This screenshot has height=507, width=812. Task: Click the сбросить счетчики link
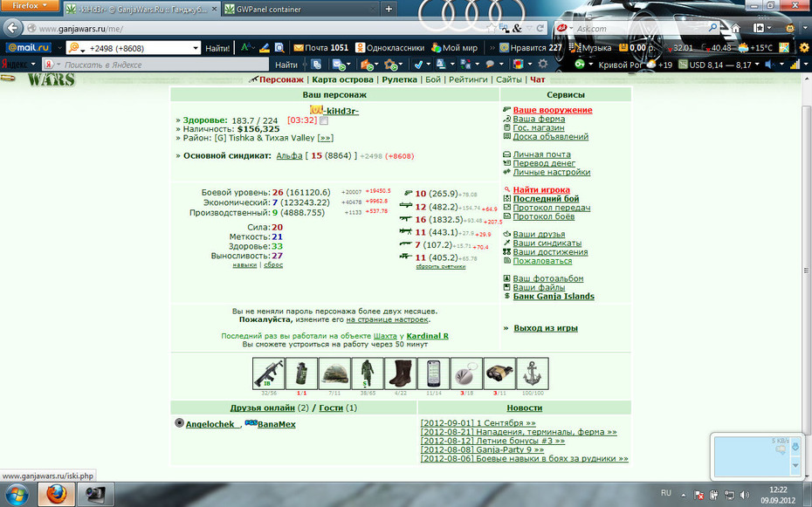point(440,266)
